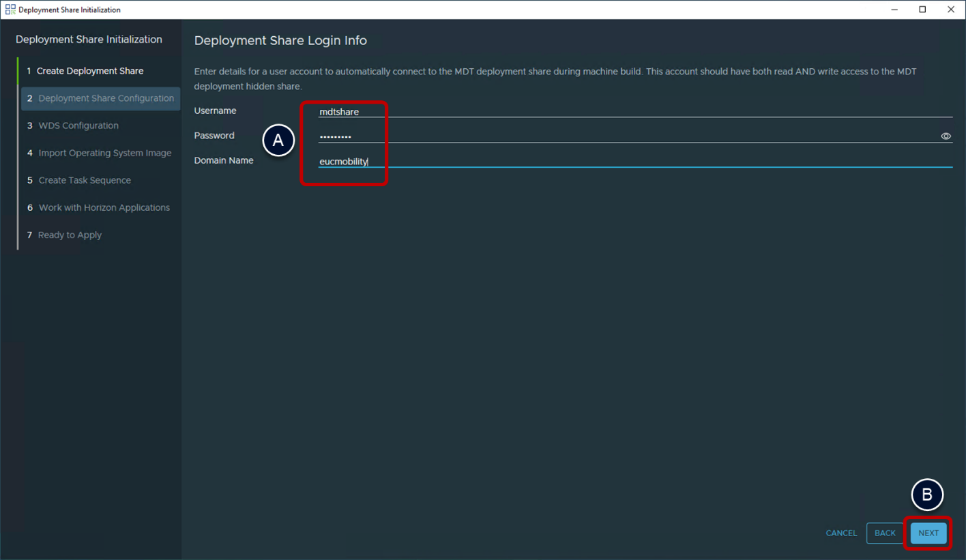The width and height of the screenshot is (966, 560).
Task: Toggle password visibility eye icon
Action: pyautogui.click(x=946, y=136)
